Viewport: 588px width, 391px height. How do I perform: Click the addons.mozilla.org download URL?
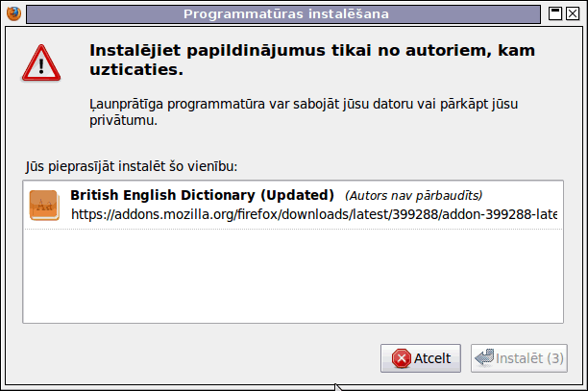click(x=314, y=214)
